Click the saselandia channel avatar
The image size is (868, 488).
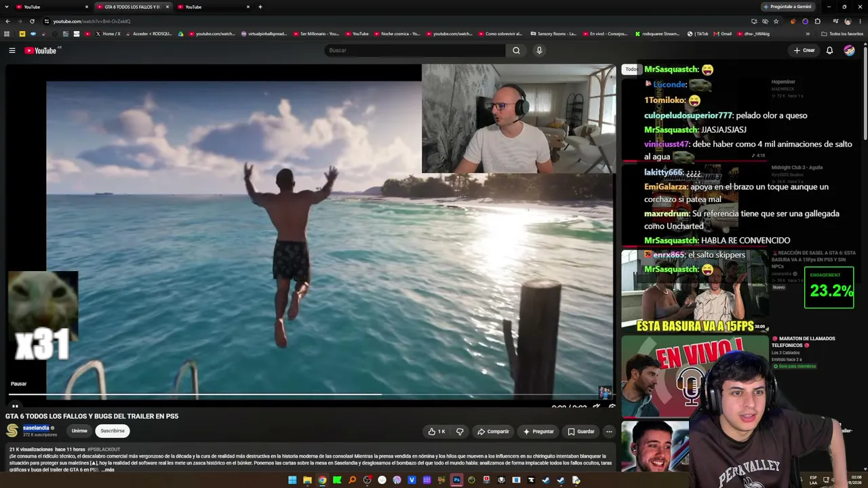point(12,430)
